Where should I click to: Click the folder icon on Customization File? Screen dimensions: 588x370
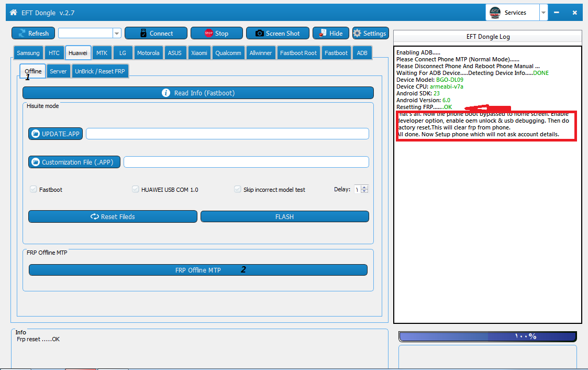pyautogui.click(x=36, y=162)
